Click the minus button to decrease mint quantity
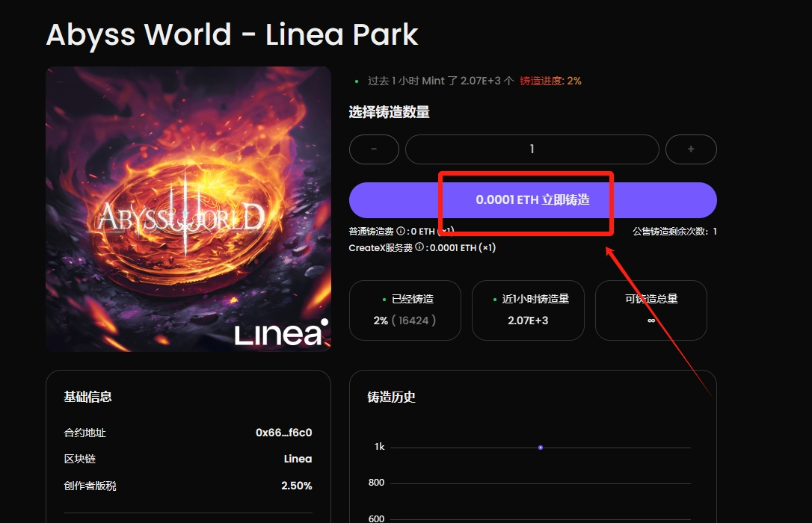Viewport: 812px width, 523px height. pyautogui.click(x=374, y=149)
